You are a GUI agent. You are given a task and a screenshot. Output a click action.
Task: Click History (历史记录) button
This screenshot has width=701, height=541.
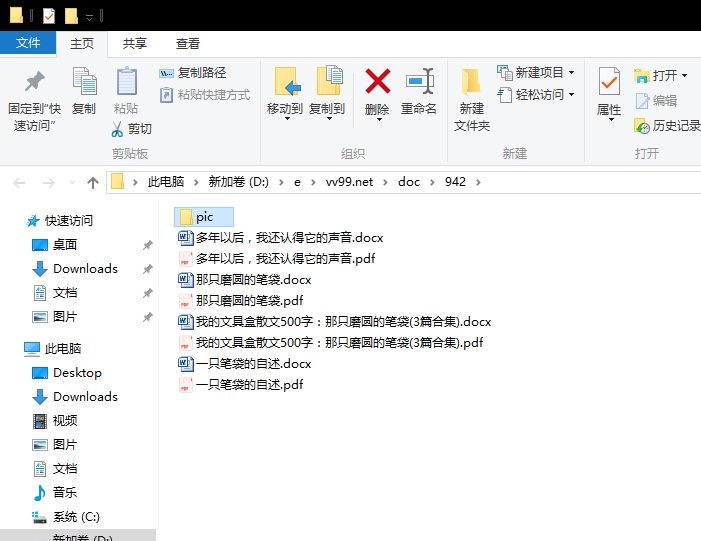click(667, 126)
